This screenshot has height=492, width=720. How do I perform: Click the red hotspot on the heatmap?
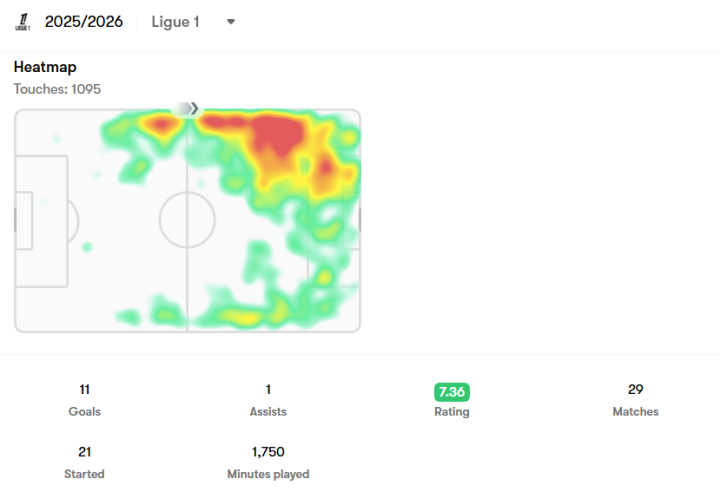(278, 134)
